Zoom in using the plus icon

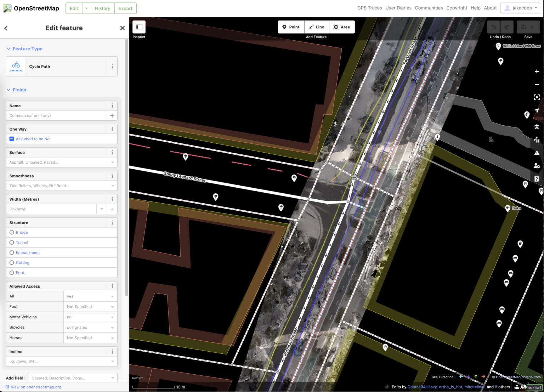(x=536, y=71)
